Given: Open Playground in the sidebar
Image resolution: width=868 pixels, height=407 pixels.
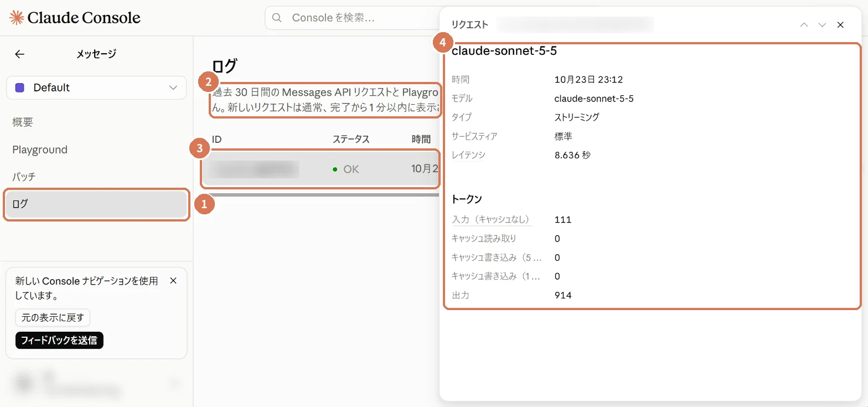Looking at the screenshot, I should click(x=40, y=150).
